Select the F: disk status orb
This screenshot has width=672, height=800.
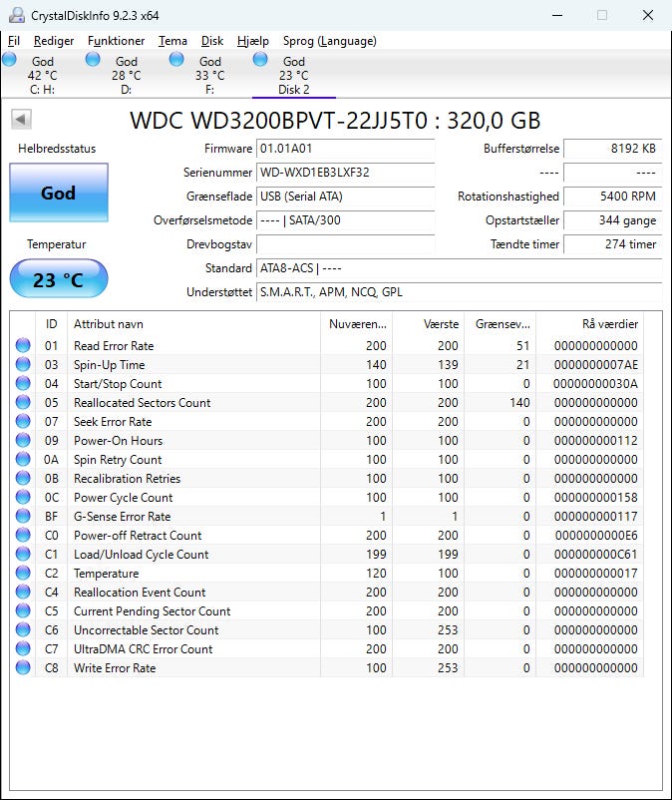coord(176,59)
